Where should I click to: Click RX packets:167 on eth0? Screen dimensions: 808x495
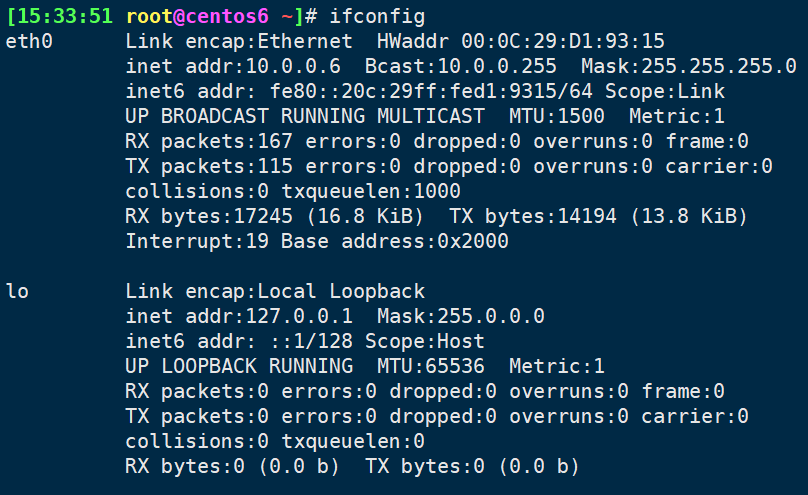[209, 141]
